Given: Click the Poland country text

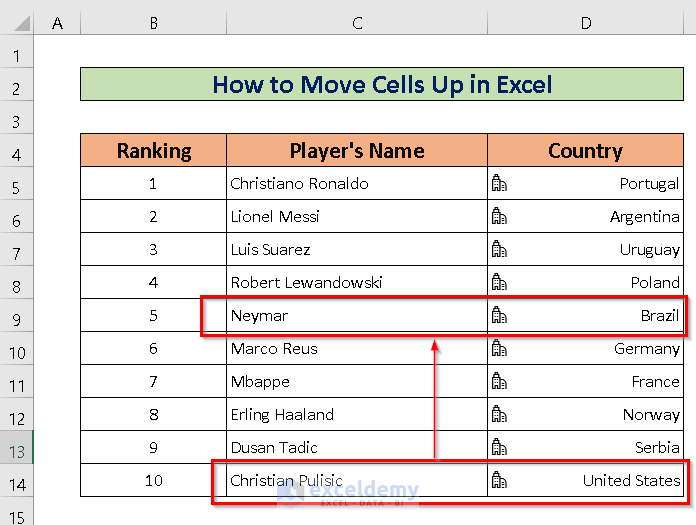Looking at the screenshot, I should [655, 282].
